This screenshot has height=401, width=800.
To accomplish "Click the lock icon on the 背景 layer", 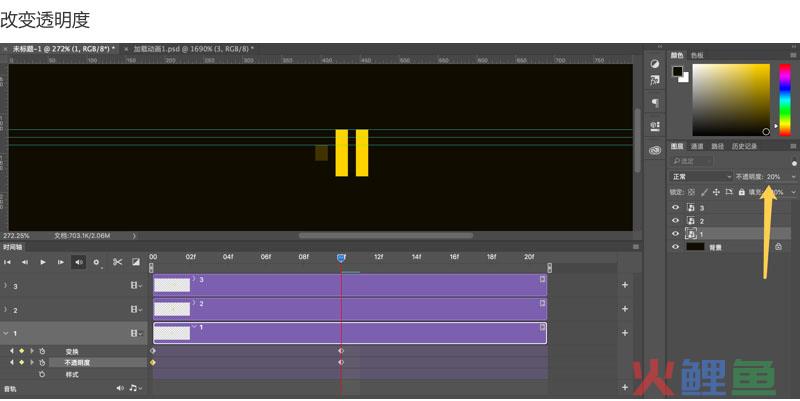I will (x=777, y=246).
